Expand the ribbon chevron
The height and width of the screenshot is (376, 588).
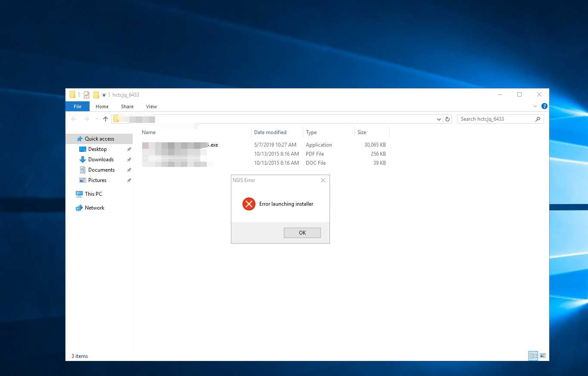click(535, 106)
